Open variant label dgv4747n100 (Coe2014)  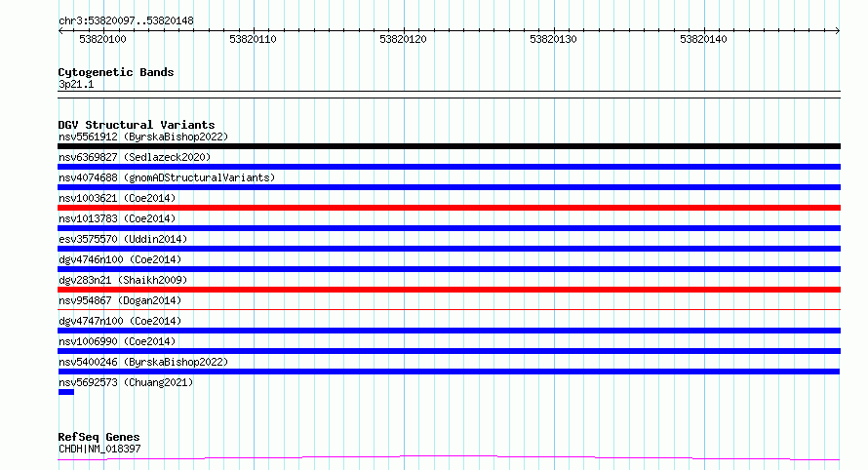[120, 321]
